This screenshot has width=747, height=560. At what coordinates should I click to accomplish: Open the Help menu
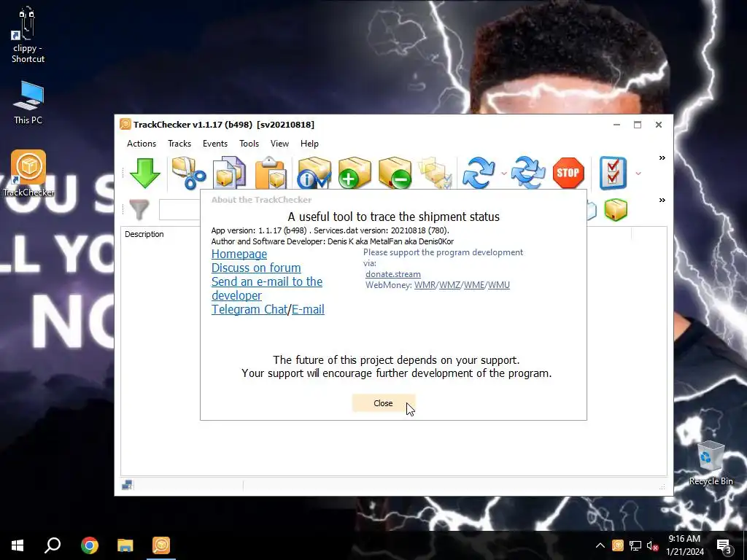[309, 144]
